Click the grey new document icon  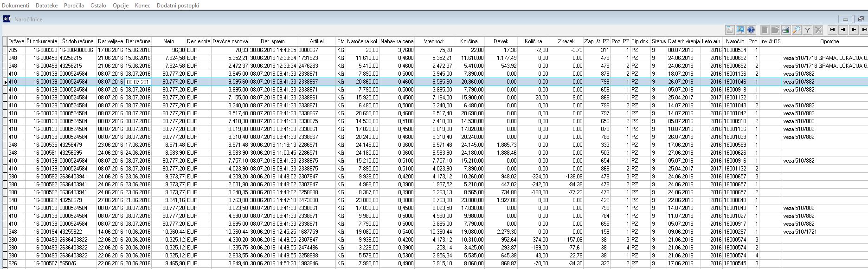click(765, 30)
